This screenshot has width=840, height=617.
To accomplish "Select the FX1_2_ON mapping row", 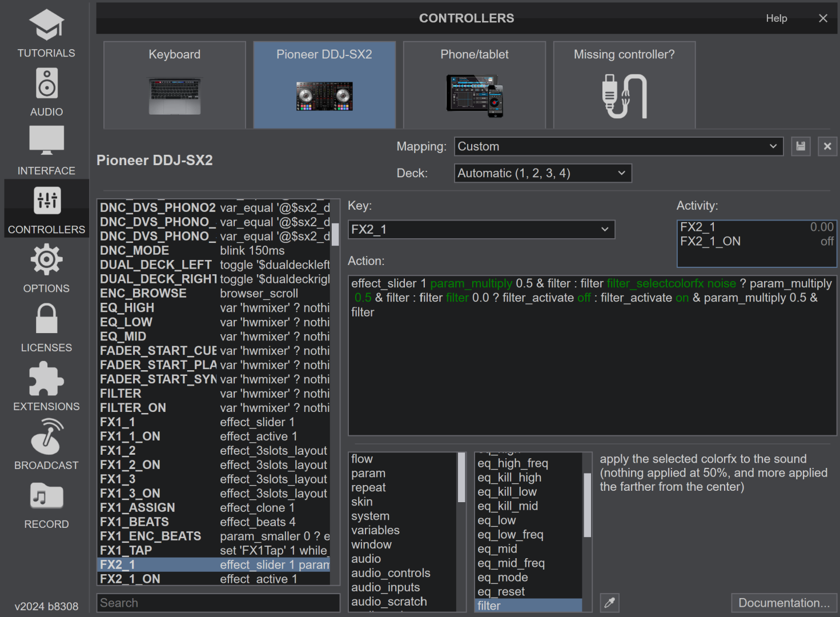I will pyautogui.click(x=214, y=464).
